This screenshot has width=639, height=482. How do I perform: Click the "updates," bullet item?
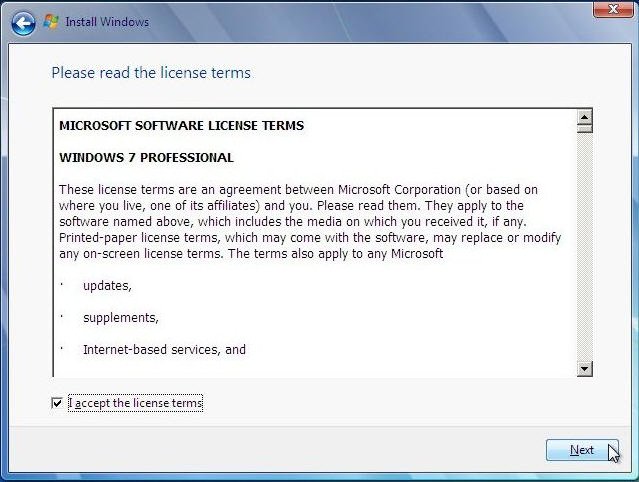click(x=107, y=286)
